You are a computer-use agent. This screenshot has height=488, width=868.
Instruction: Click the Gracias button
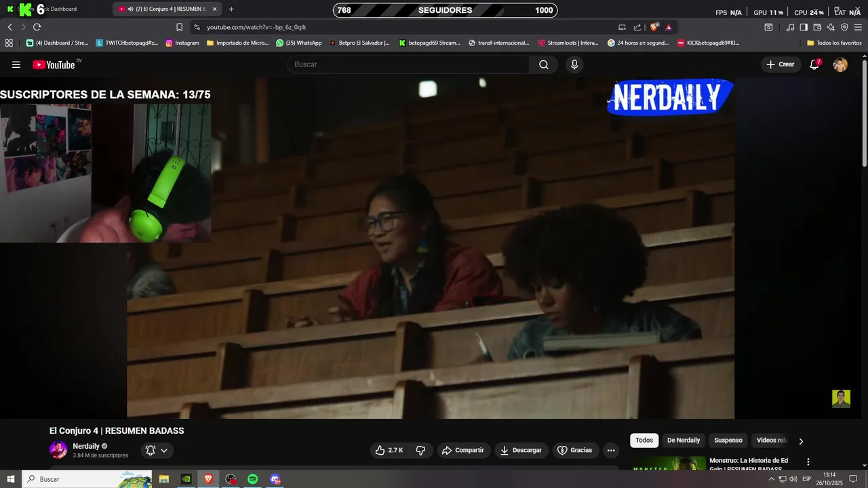[x=574, y=450]
